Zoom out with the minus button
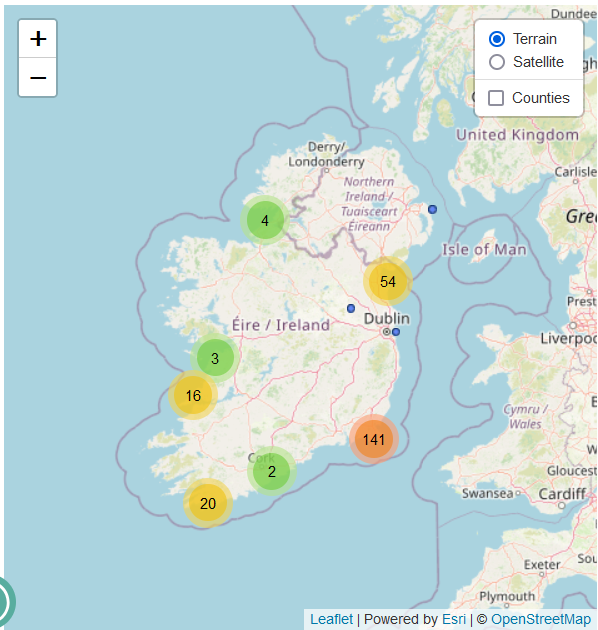Screen dimensions: 598x630 (37, 77)
